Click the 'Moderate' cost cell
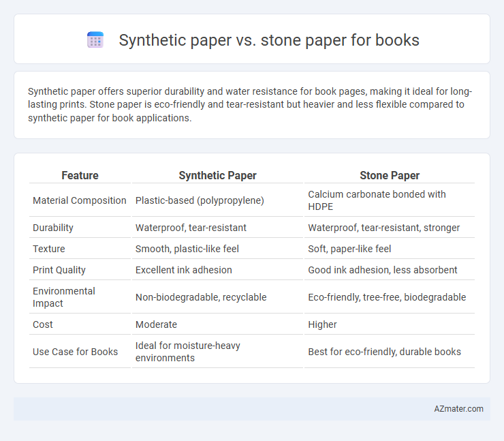This screenshot has width=504, height=441. [156, 324]
